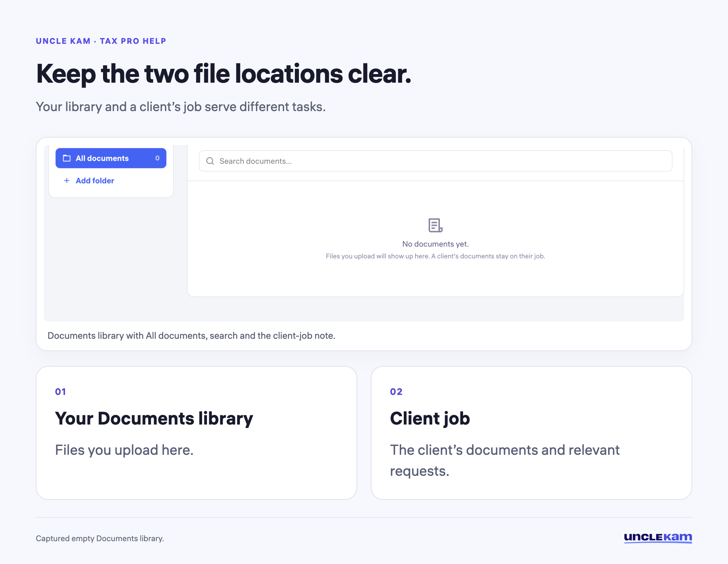This screenshot has height=564, width=728.
Task: Click the empty-state document icon
Action: click(x=435, y=225)
